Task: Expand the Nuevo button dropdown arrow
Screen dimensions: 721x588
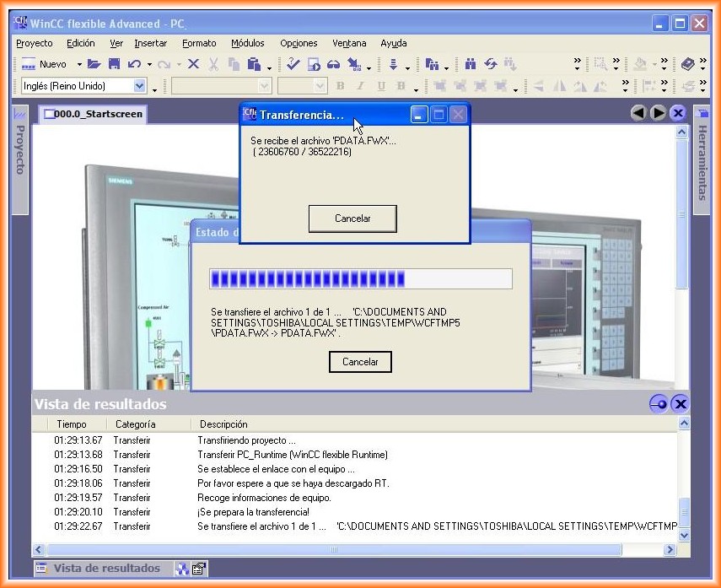Action: pos(79,64)
